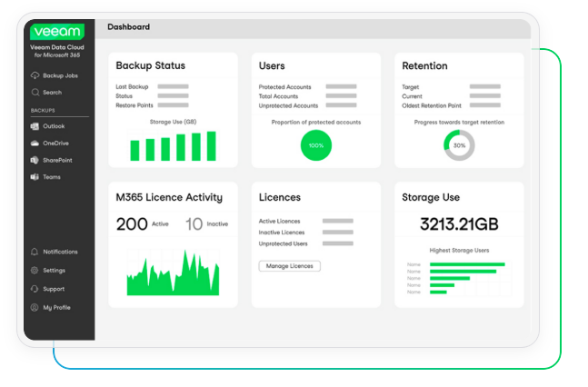
Task: Select SharePoint label in sidebar
Action: click(x=57, y=160)
